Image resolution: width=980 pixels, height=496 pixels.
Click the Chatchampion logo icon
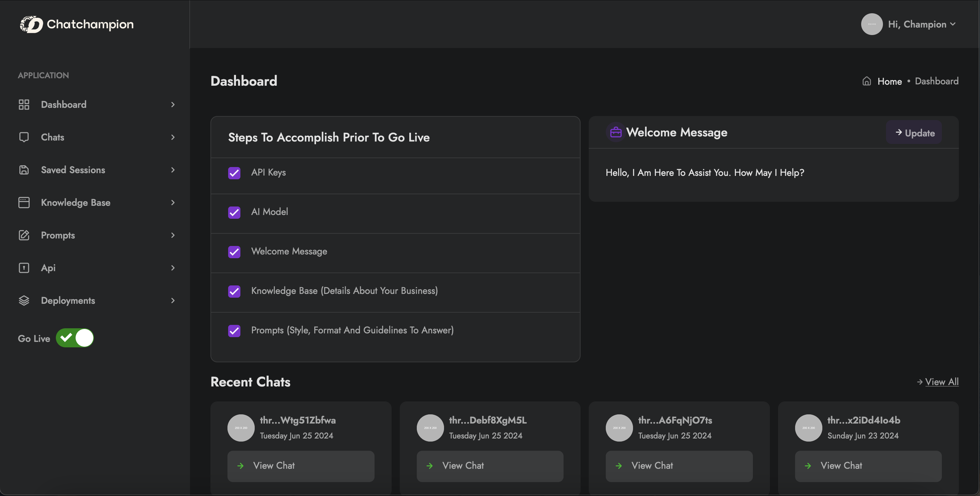[31, 24]
